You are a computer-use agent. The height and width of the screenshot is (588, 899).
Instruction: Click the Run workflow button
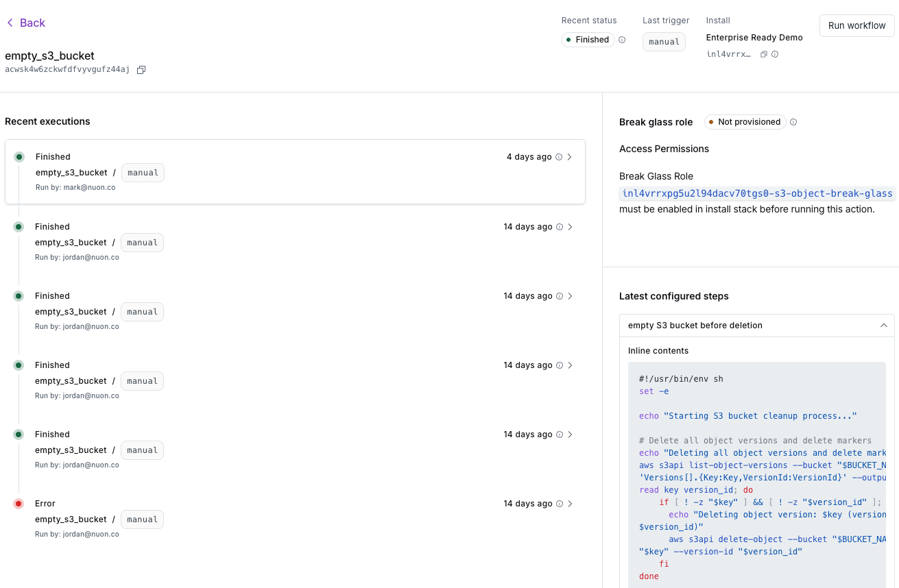pos(856,25)
